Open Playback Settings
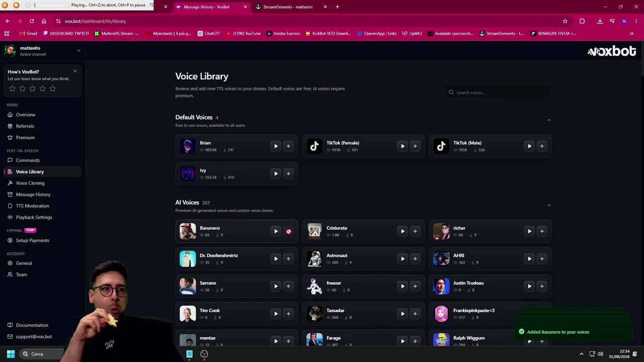The height and width of the screenshot is (362, 644). pos(42,217)
